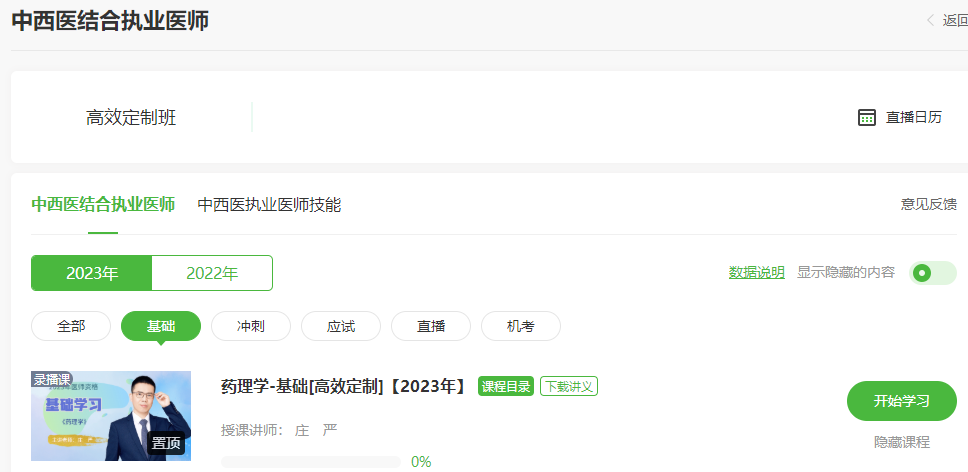Open the 课程目录 course catalog

point(506,386)
